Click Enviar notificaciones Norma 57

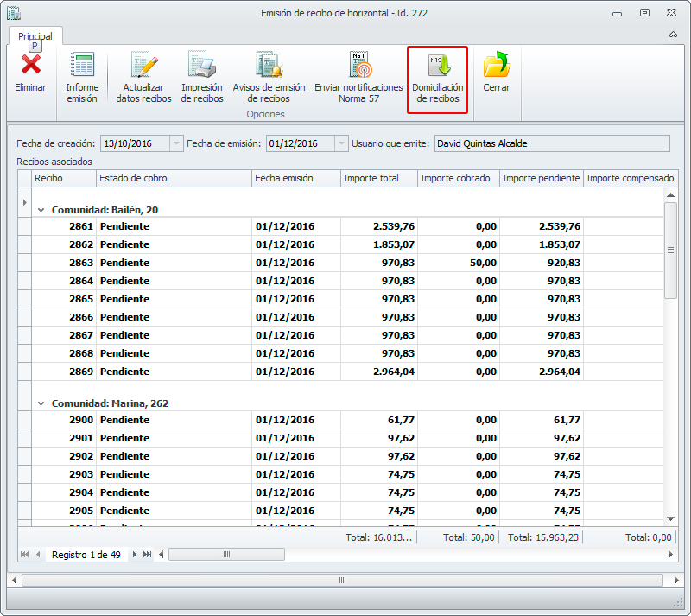[x=358, y=66]
